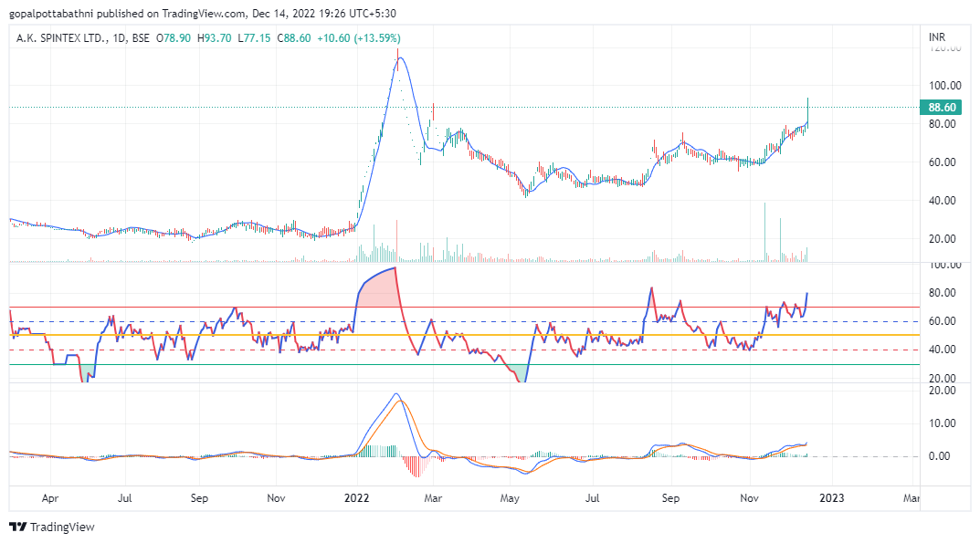The image size is (980, 543).
Task: Click the change value +10.60 (+13.59%)
Action: point(359,38)
